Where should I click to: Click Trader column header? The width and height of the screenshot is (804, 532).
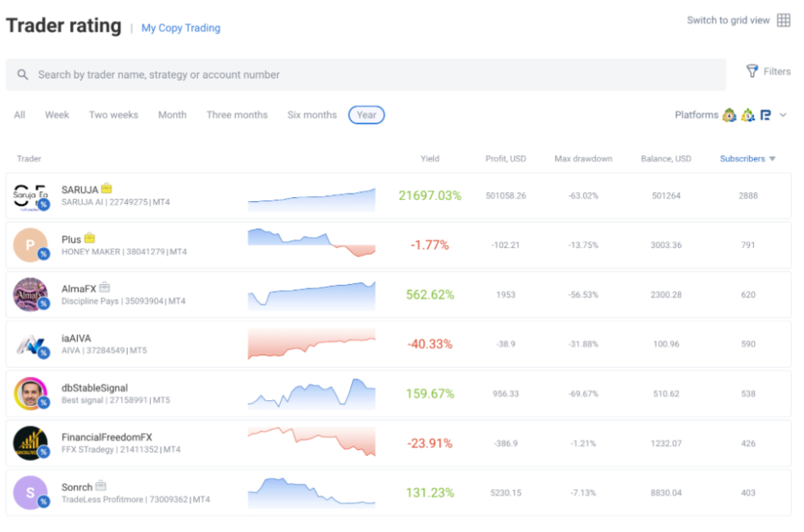coord(29,159)
